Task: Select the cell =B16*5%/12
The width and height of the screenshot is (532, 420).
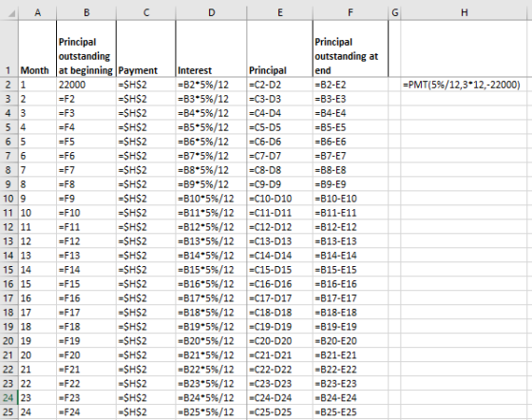Action: [x=211, y=284]
